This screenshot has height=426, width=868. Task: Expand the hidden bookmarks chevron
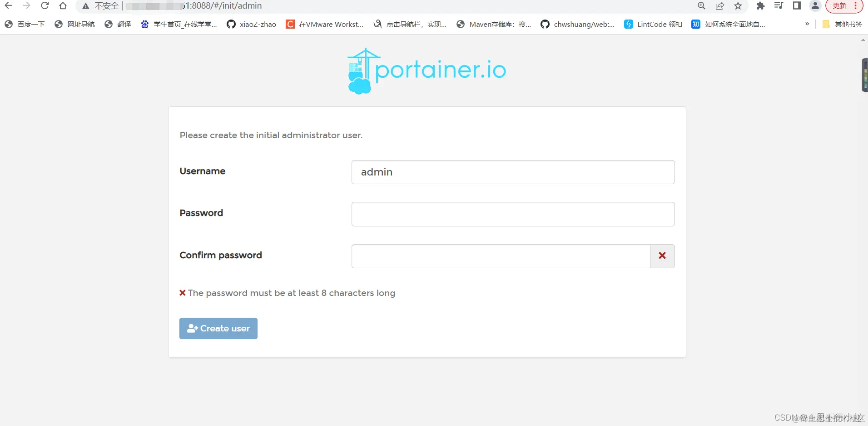pyautogui.click(x=807, y=24)
